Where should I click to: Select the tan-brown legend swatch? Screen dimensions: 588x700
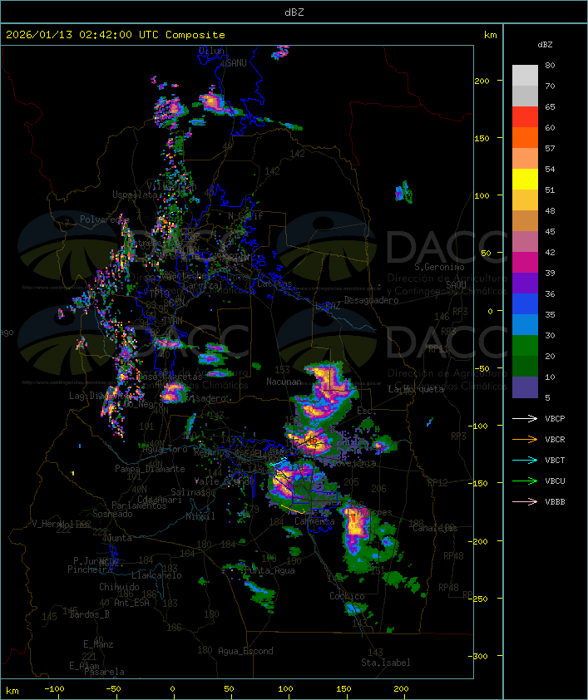(525, 221)
